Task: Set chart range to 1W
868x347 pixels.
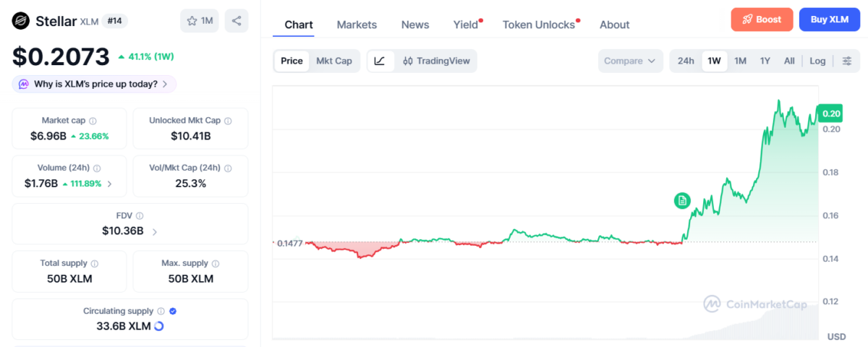Action: tap(715, 61)
